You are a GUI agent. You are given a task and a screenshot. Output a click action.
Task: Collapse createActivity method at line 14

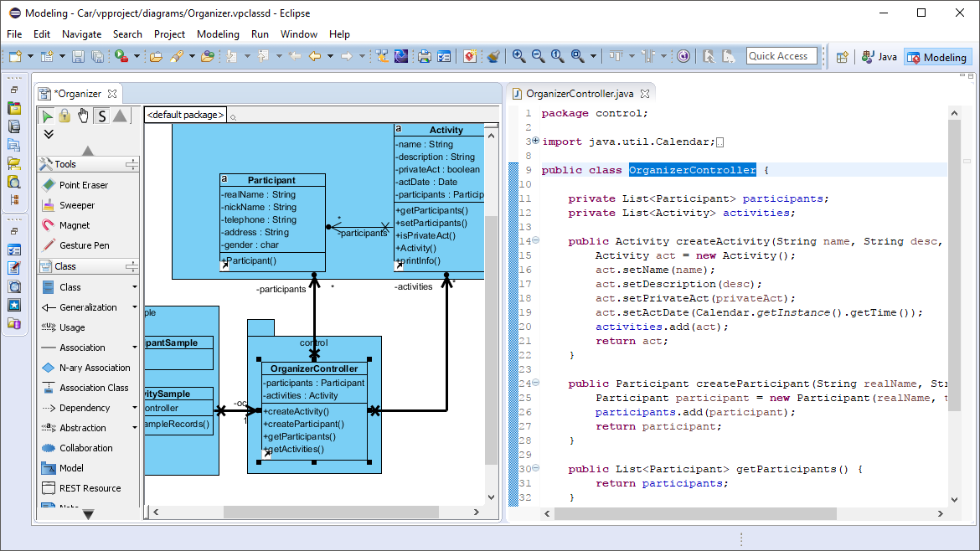click(535, 240)
